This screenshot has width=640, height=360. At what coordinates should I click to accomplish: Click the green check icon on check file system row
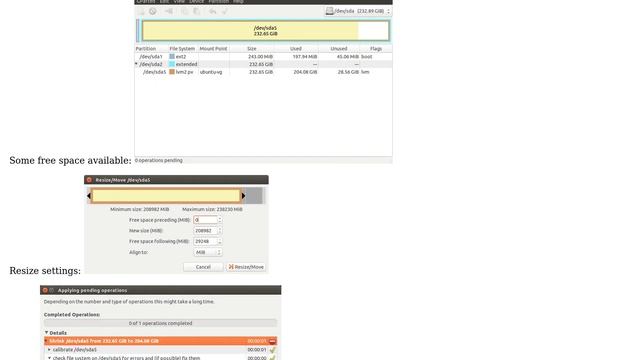click(x=272, y=358)
